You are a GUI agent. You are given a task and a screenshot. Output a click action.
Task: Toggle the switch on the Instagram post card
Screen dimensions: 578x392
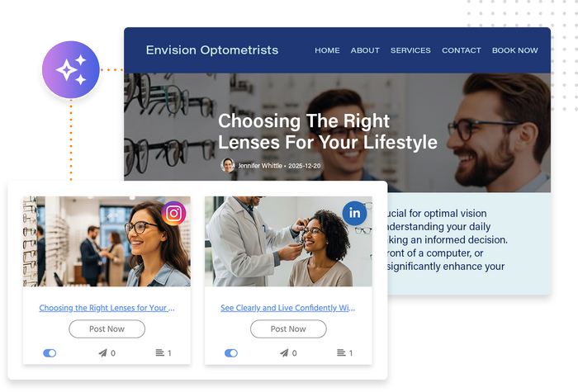50,353
